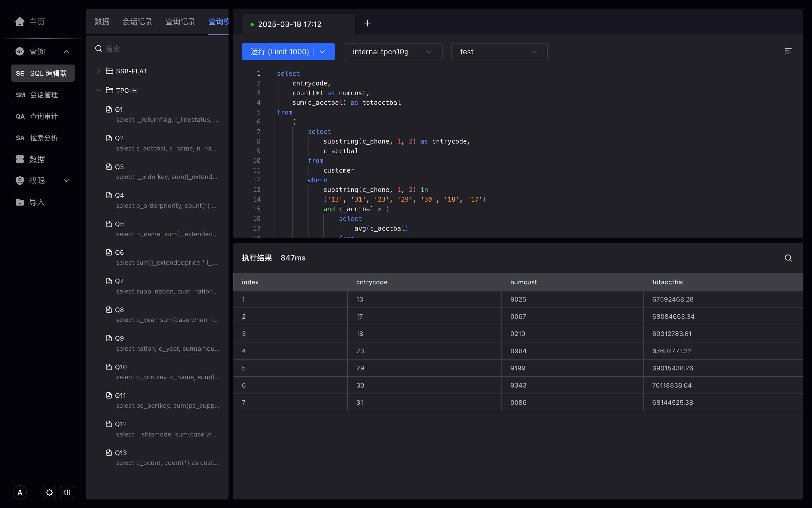Image resolution: width=812 pixels, height=508 pixels.
Task: Open the Q3 template file icon
Action: (109, 167)
